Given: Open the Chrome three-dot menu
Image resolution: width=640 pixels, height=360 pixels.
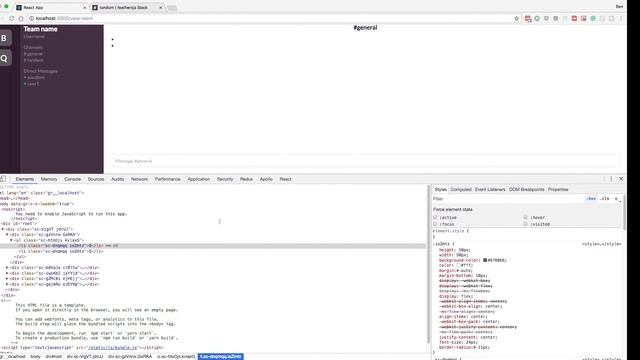Looking at the screenshot, I should coord(621,18).
